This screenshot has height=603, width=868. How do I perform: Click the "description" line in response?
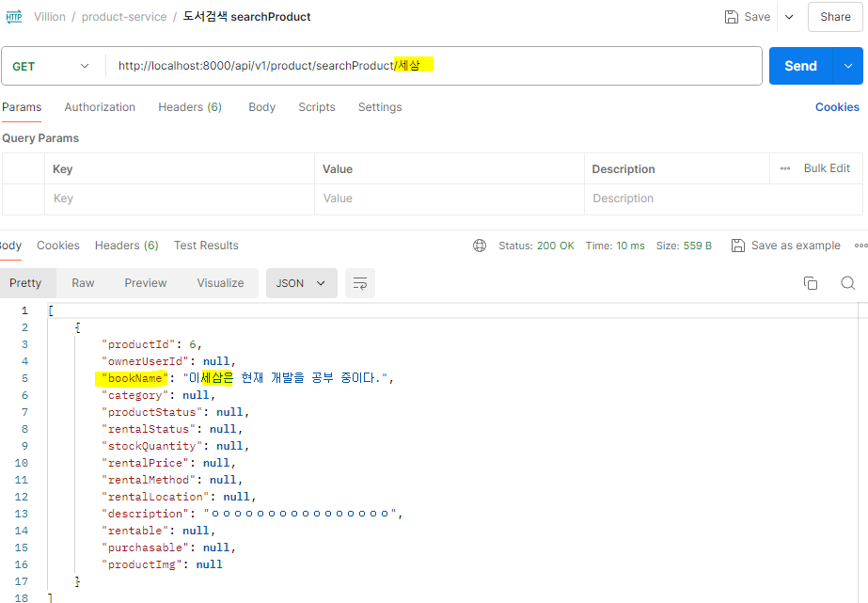[x=252, y=514]
